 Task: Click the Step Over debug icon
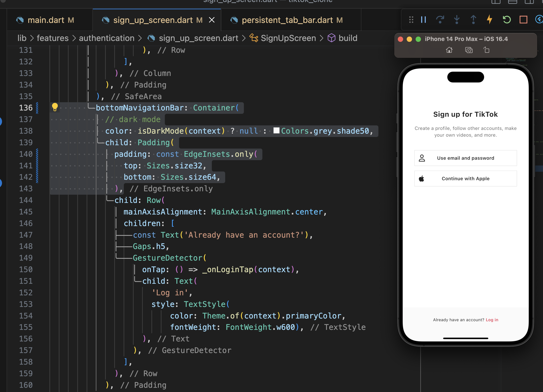coord(440,20)
